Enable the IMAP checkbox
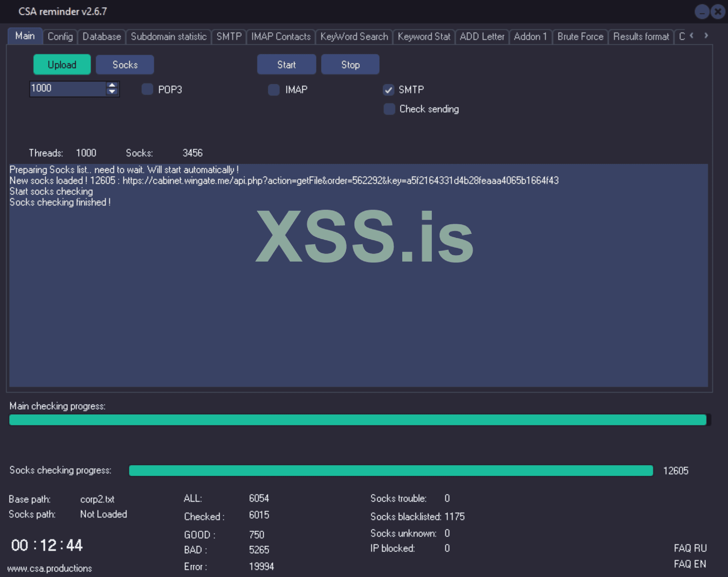Viewport: 728px width, 577px height. point(274,90)
